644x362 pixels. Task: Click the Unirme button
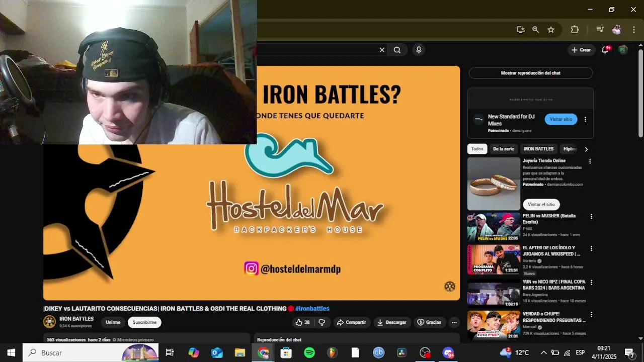point(113,322)
